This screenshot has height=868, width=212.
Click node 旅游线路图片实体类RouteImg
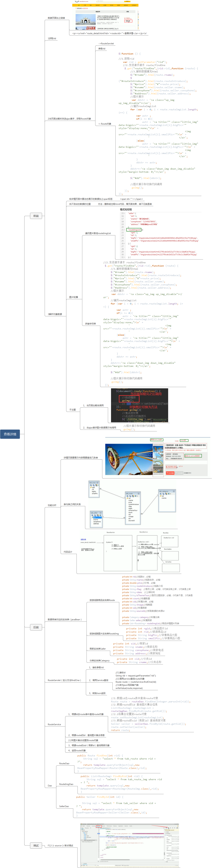[104, 633]
